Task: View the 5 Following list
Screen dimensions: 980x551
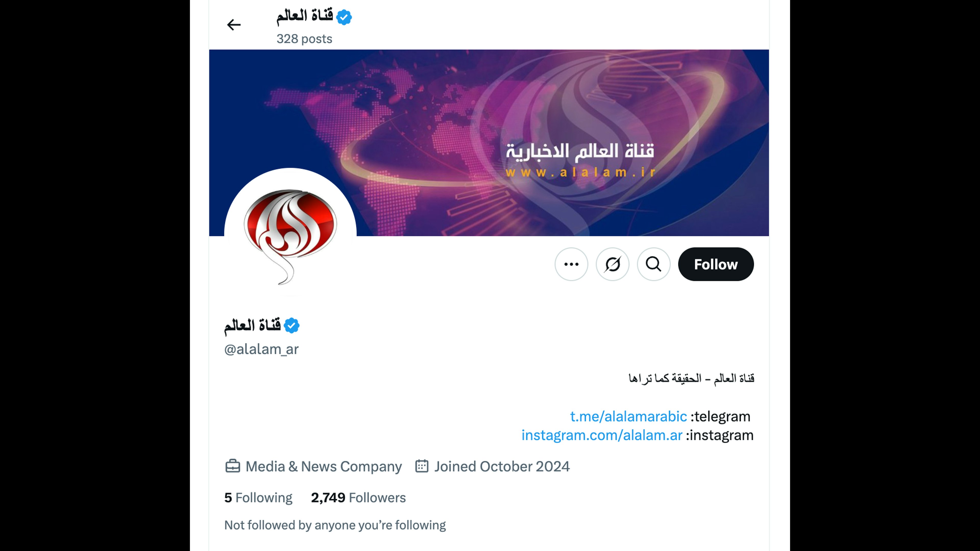Action: point(258,497)
